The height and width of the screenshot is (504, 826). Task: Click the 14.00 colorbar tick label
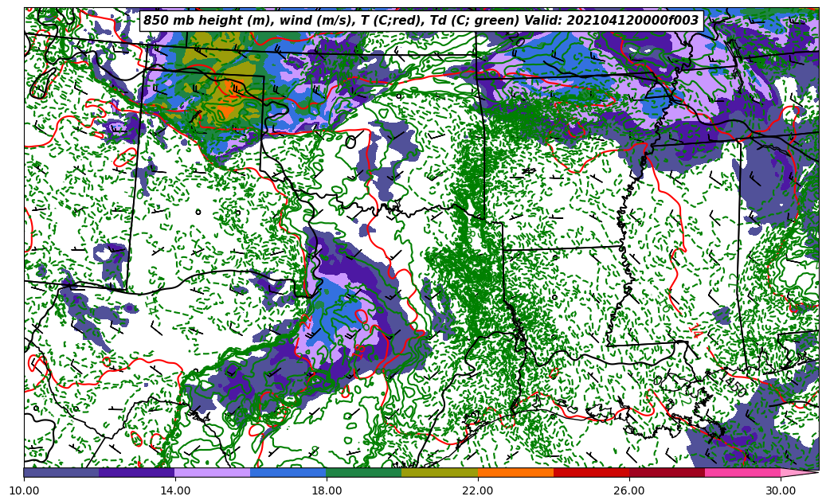pyautogui.click(x=175, y=490)
